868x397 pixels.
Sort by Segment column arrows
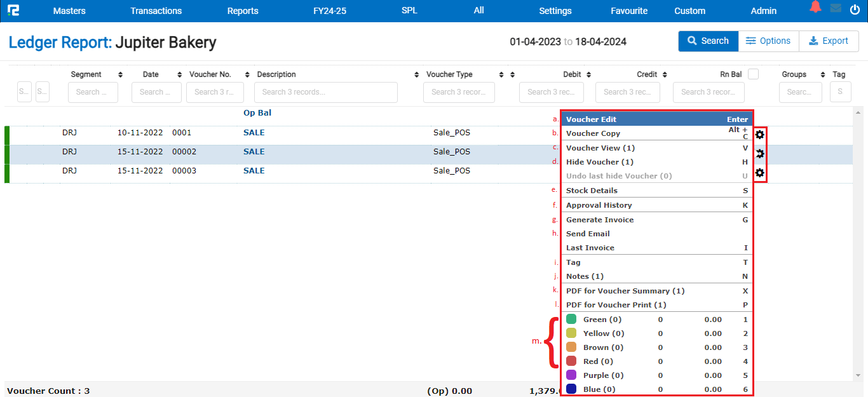click(121, 75)
